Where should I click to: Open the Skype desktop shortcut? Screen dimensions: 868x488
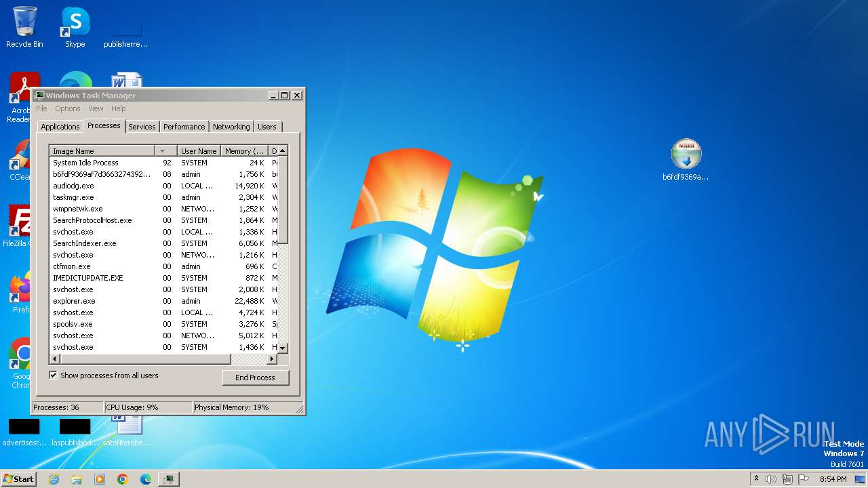75,27
